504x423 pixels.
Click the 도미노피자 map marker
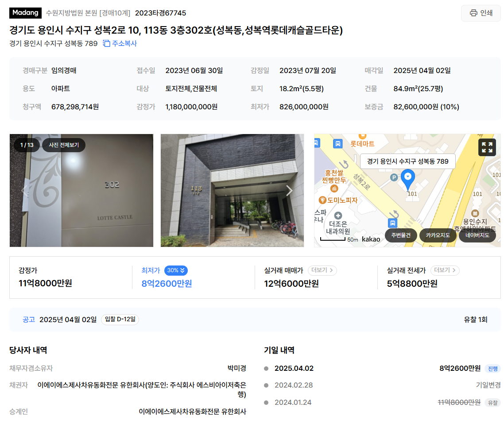click(x=338, y=200)
